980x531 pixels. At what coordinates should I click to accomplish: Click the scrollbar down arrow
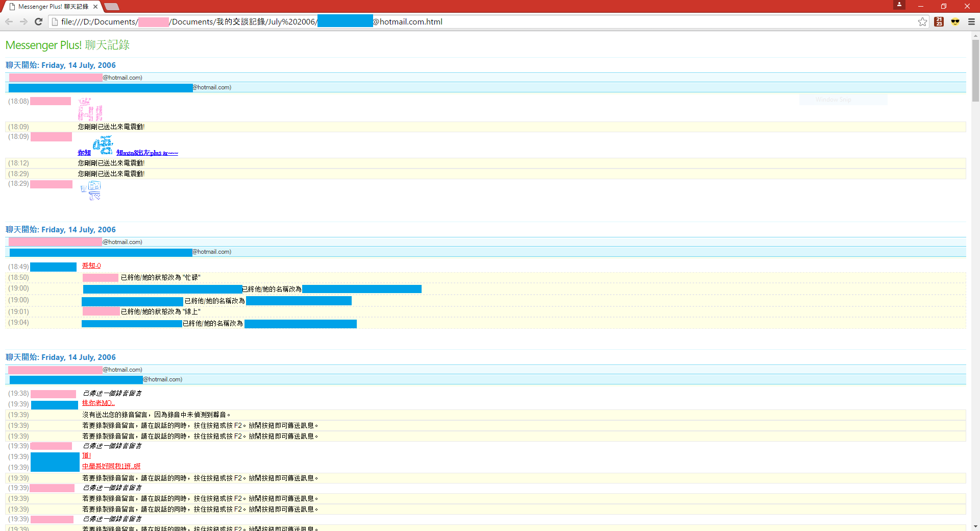(x=975, y=526)
